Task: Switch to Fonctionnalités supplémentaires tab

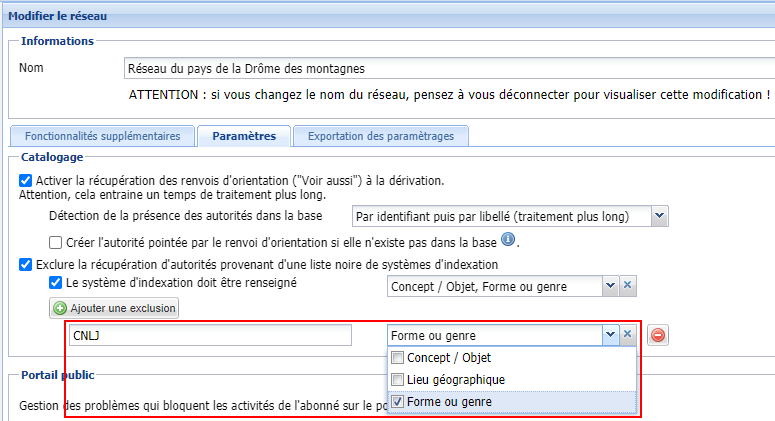Action: click(102, 136)
